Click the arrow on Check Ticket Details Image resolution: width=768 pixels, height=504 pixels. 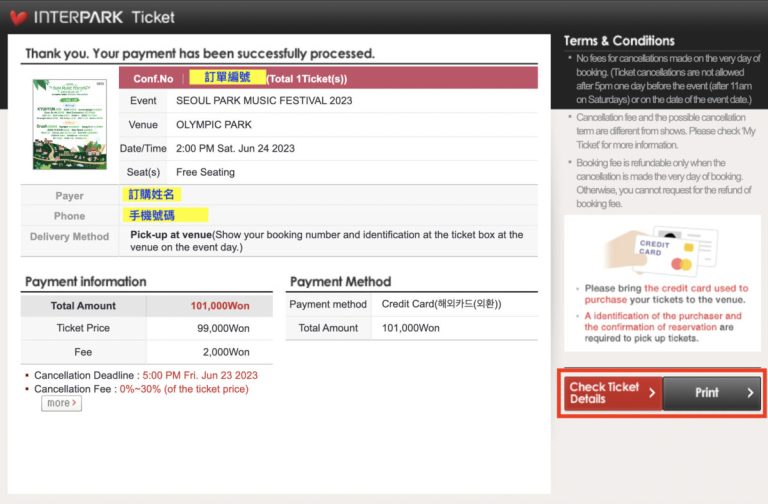tap(652, 393)
